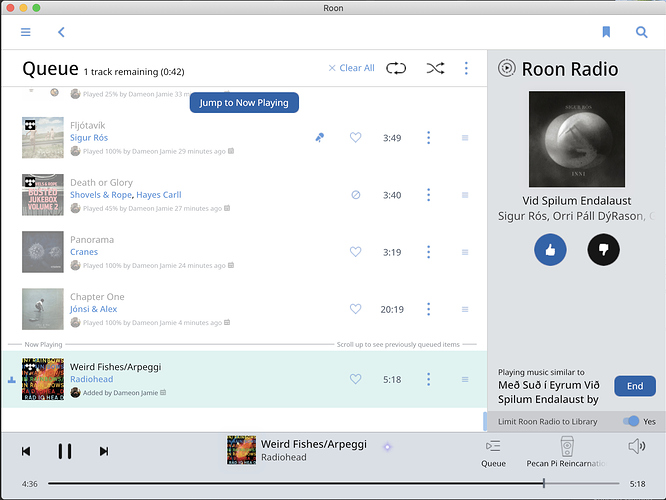Open the Cranes artist link
This screenshot has width=666, height=500.
click(x=84, y=252)
